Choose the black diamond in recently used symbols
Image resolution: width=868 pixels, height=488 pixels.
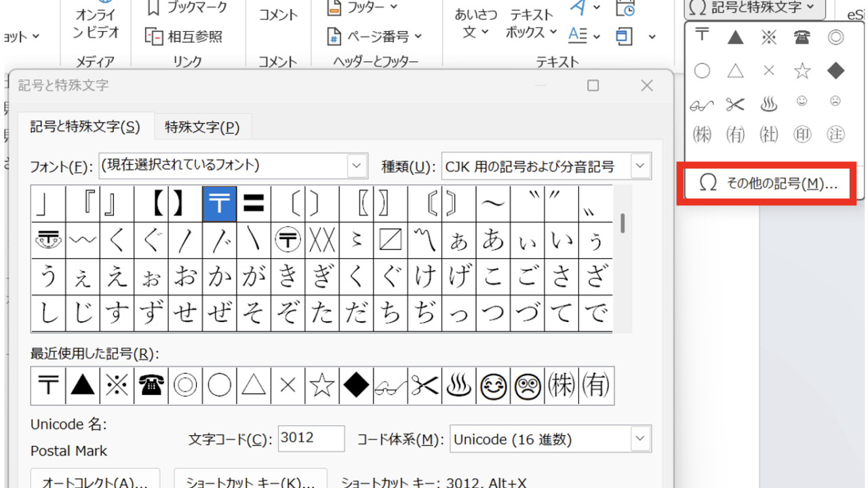tap(356, 386)
